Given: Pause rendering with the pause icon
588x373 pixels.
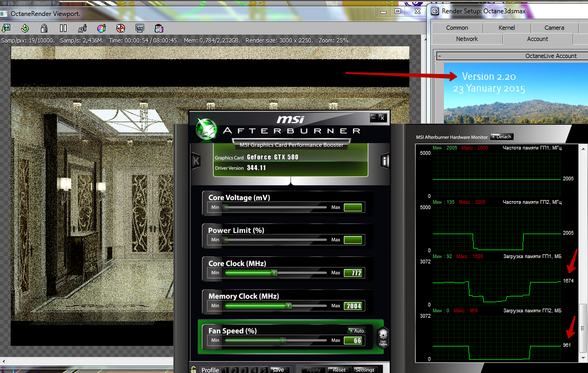Looking at the screenshot, I should pos(63,28).
